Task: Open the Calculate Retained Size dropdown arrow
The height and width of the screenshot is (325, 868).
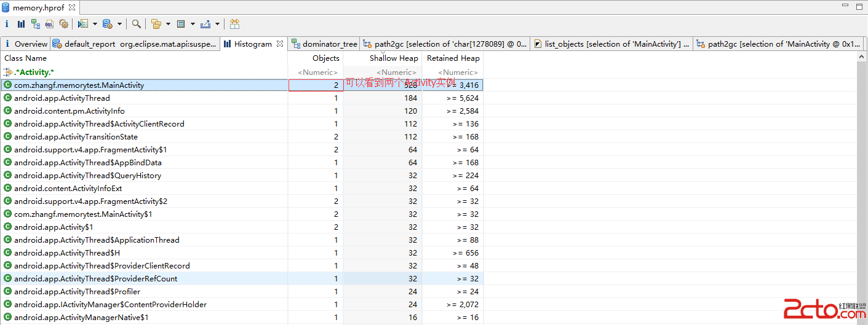Action: [193, 25]
